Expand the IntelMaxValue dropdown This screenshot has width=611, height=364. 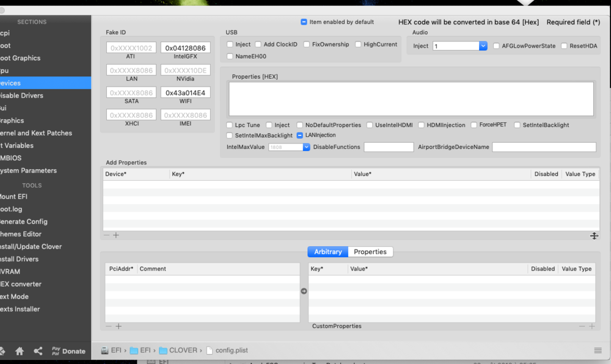(x=306, y=147)
